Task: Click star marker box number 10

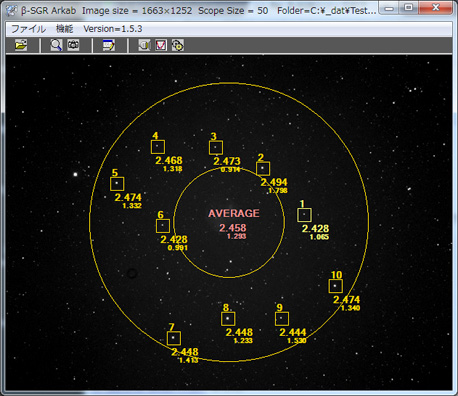Action: click(x=335, y=286)
